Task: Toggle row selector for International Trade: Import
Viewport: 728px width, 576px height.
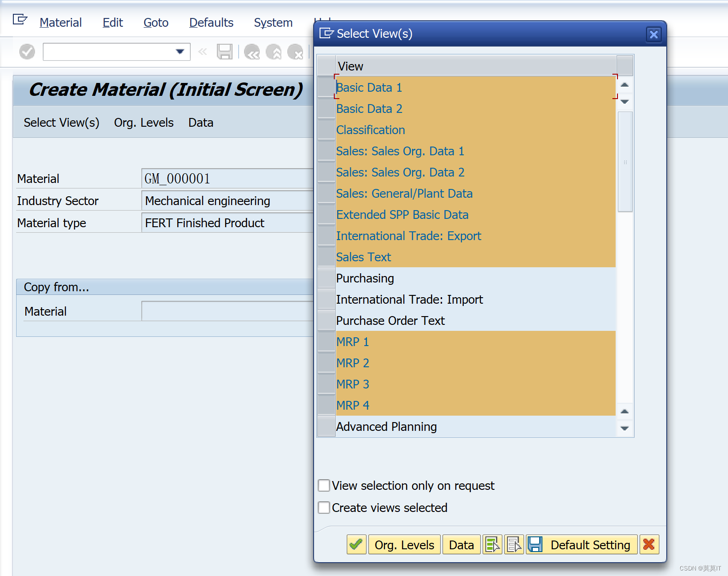Action: pyautogui.click(x=326, y=300)
